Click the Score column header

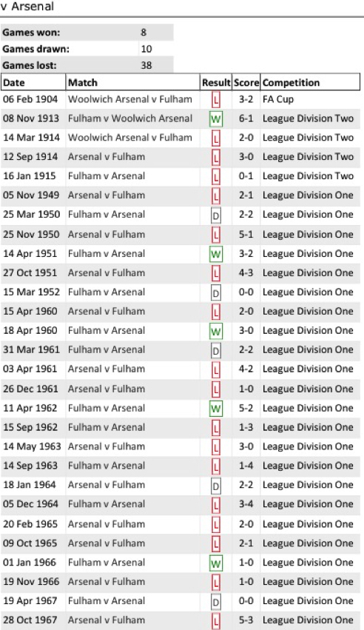(246, 82)
